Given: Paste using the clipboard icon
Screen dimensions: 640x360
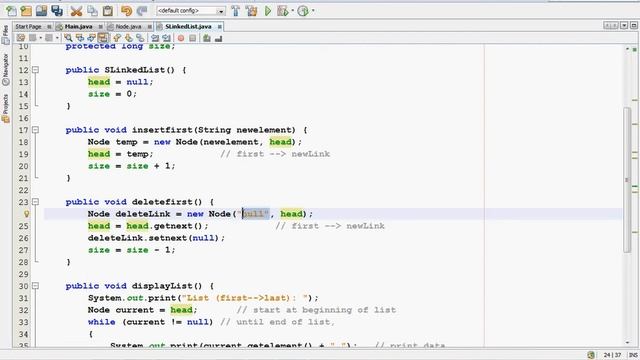Looking at the screenshot, I should [x=108, y=11].
